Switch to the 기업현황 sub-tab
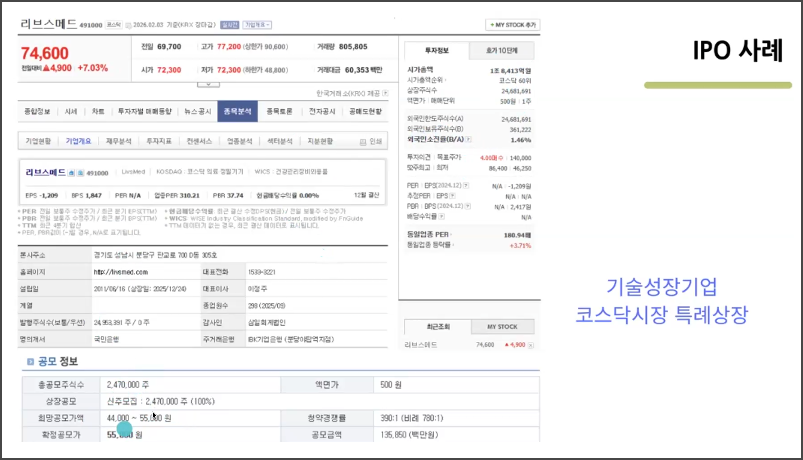The width and height of the screenshot is (803, 460). pos(38,141)
